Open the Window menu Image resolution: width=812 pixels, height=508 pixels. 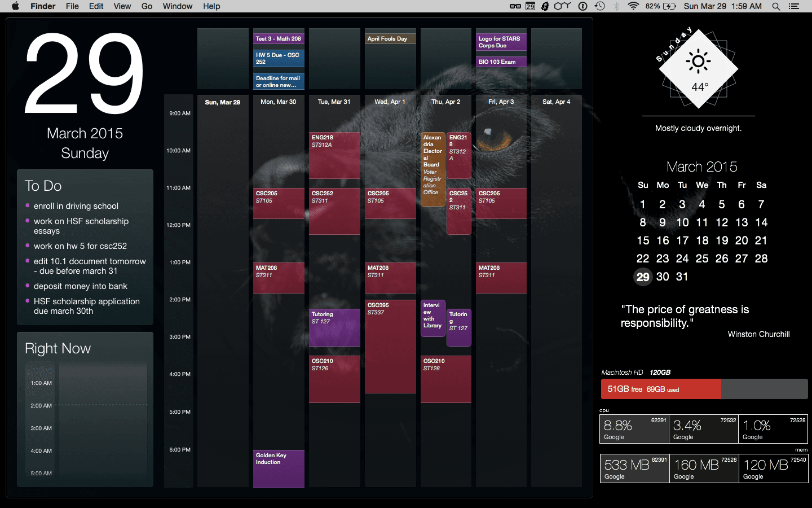coord(177,6)
